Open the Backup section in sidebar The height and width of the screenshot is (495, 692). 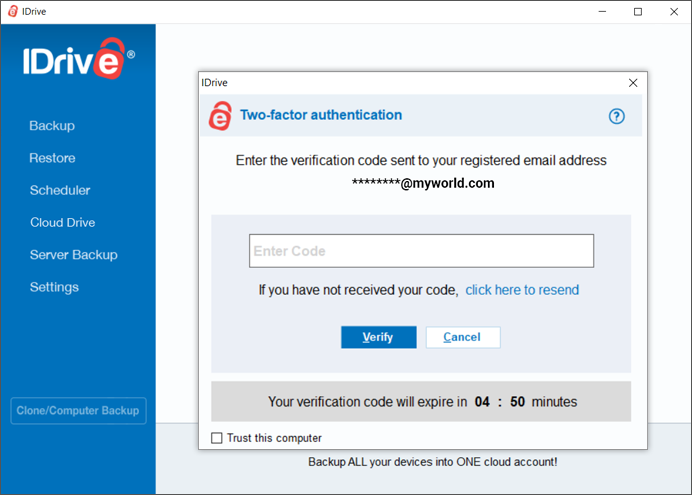[x=52, y=126]
